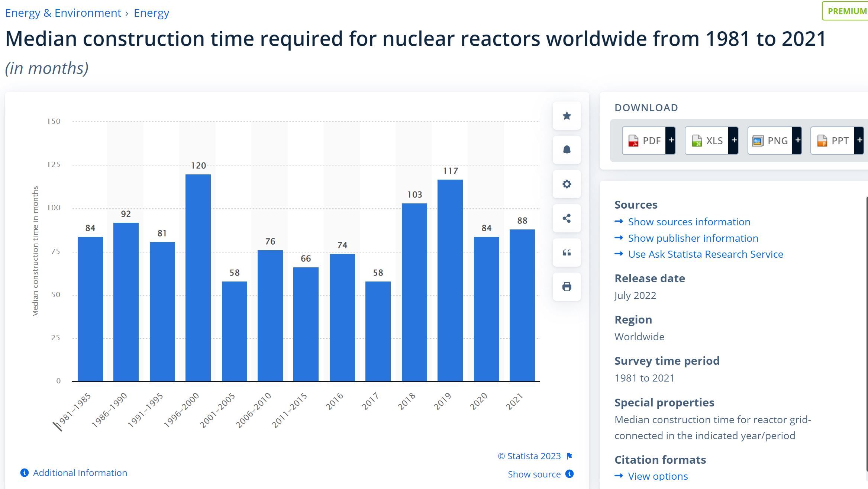Open View options citation link
This screenshot has height=489, width=868.
point(658,476)
